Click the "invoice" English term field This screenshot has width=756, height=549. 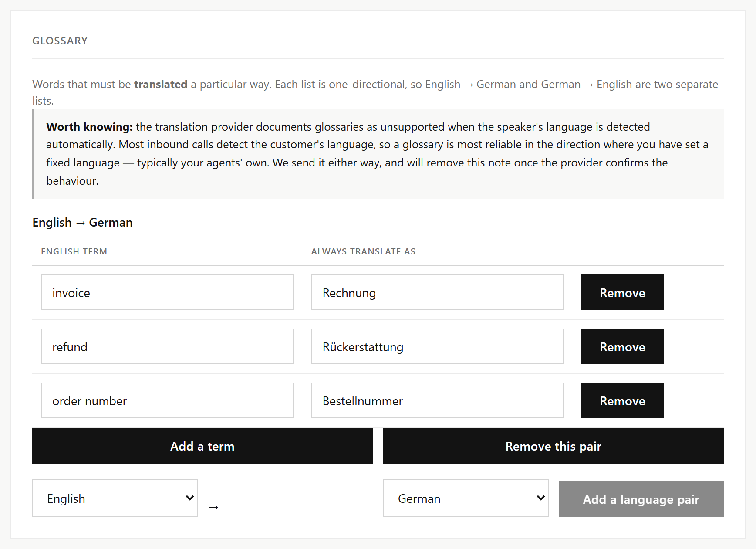pos(167,292)
